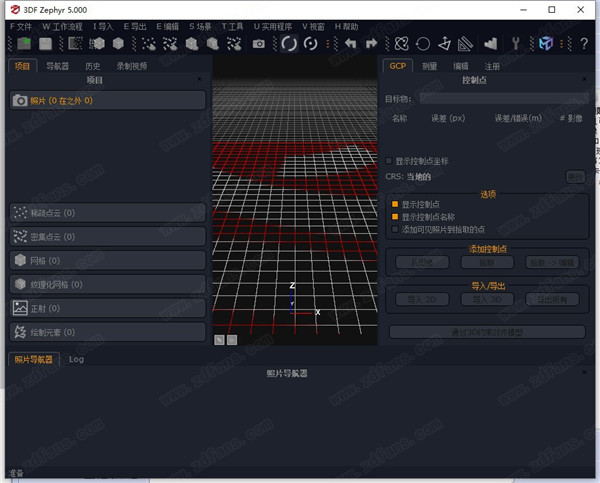The image size is (600, 483).
Task: Click the first mesh cube display icon
Action: click(192, 44)
